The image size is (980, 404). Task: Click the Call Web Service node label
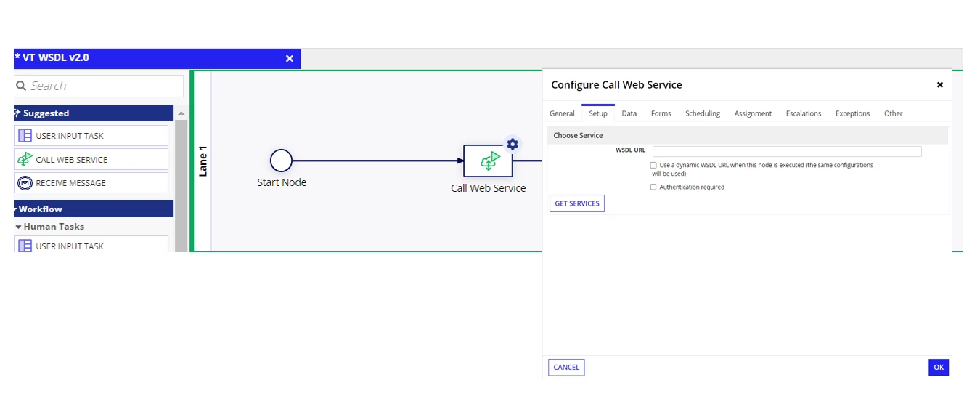pos(488,188)
